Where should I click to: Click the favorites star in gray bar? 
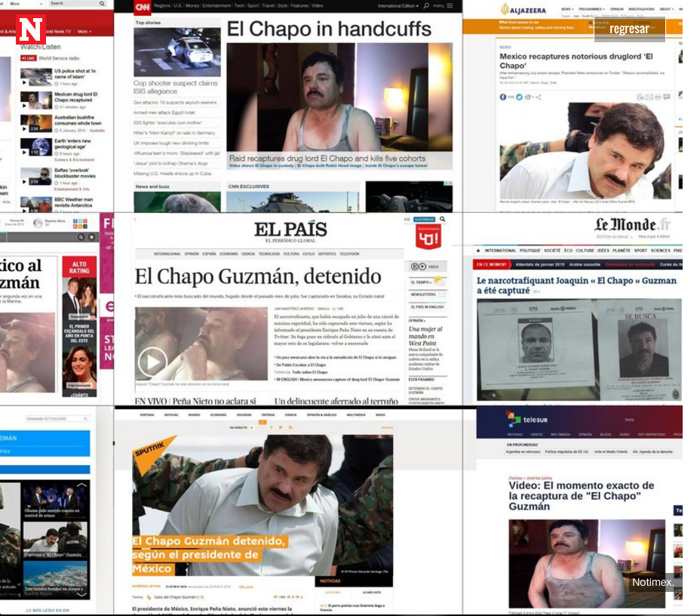[91, 237]
